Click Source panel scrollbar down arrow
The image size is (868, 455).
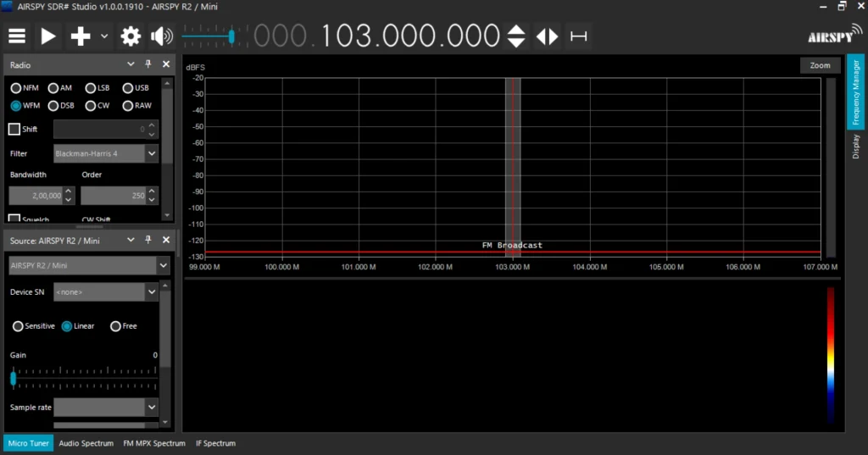pyautogui.click(x=165, y=422)
